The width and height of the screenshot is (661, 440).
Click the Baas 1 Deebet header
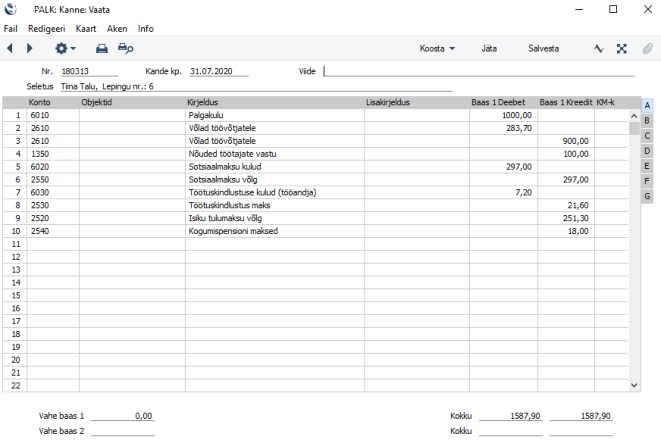(x=498, y=102)
